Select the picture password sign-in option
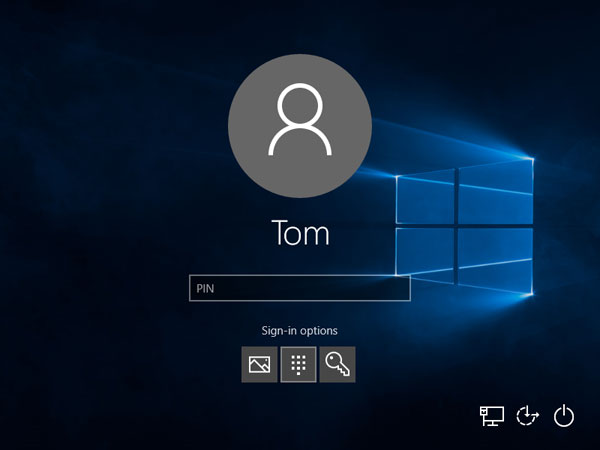The height and width of the screenshot is (450, 600). pyautogui.click(x=260, y=365)
